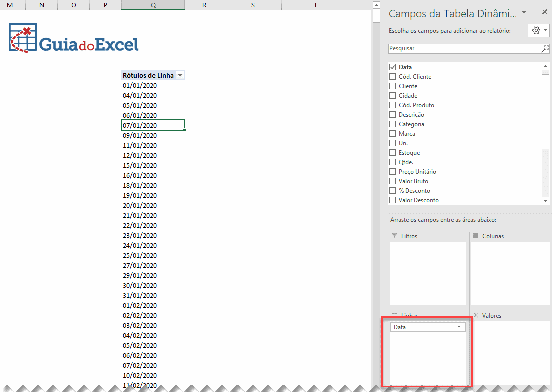Click the Filtros funnel icon

[x=394, y=236]
